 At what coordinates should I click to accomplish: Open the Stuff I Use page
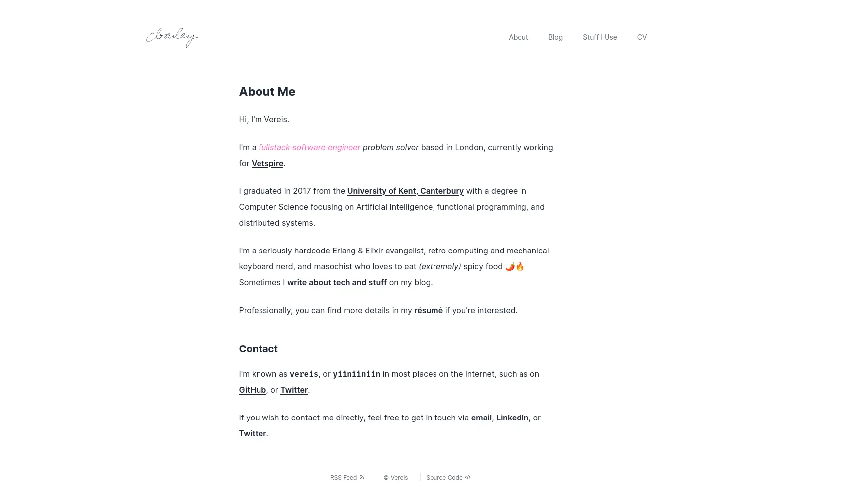600,37
